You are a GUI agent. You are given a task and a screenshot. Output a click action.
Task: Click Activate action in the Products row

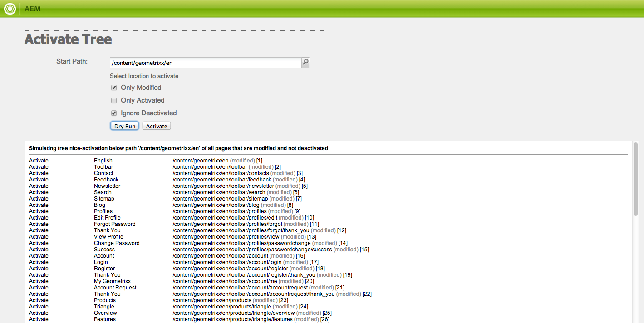39,300
